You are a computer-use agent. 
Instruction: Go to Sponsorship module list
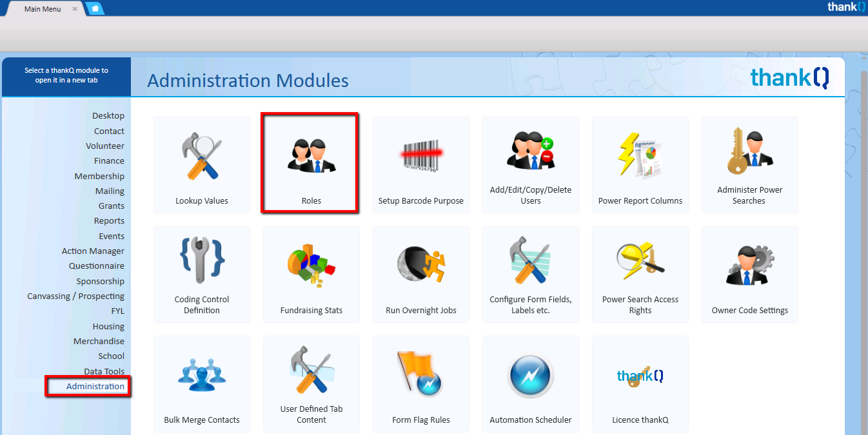(x=100, y=281)
